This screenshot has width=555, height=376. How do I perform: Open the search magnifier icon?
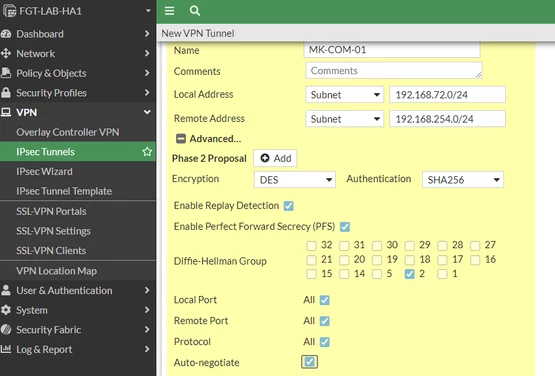point(195,11)
